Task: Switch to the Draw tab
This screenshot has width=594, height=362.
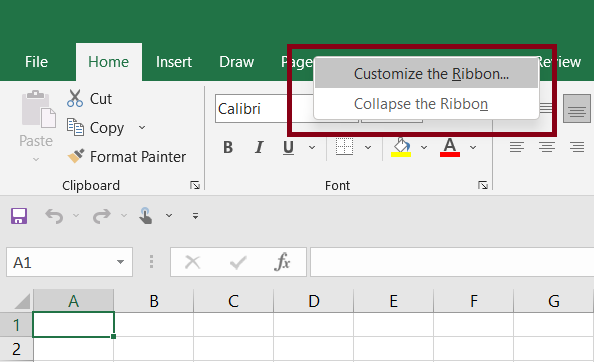Action: [x=236, y=62]
